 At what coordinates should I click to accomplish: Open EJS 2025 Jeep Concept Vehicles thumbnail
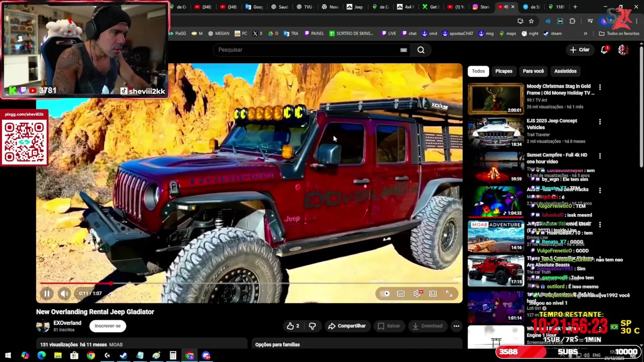tap(496, 133)
